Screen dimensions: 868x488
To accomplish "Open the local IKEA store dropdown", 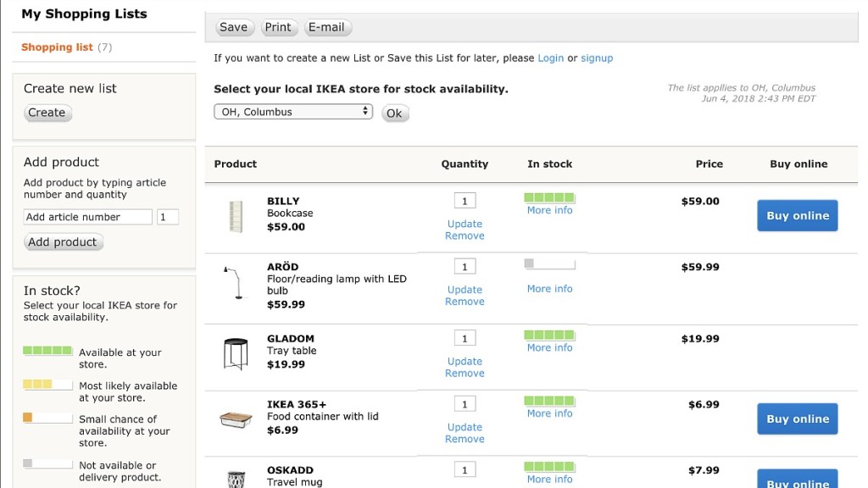I will [x=293, y=112].
